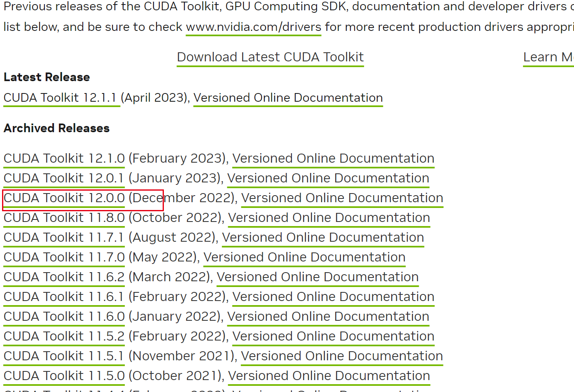Image resolution: width=574 pixels, height=392 pixels.
Task: Click the '(May 2022)' date text
Action: [163, 257]
